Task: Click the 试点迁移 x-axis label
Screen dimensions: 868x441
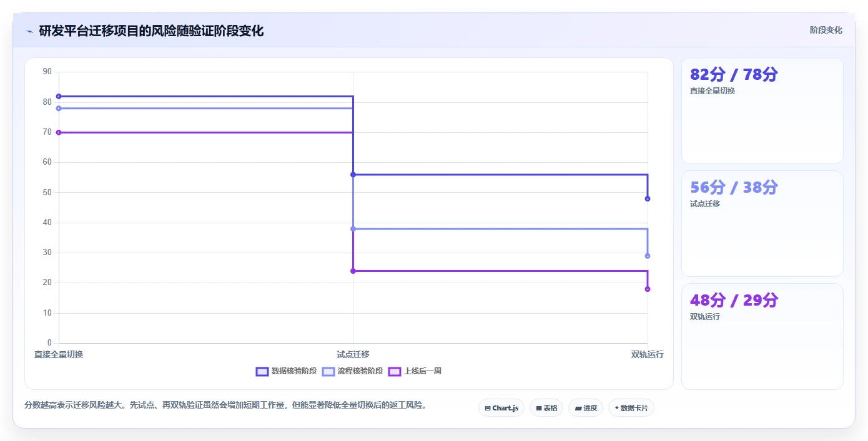Action: tap(353, 354)
